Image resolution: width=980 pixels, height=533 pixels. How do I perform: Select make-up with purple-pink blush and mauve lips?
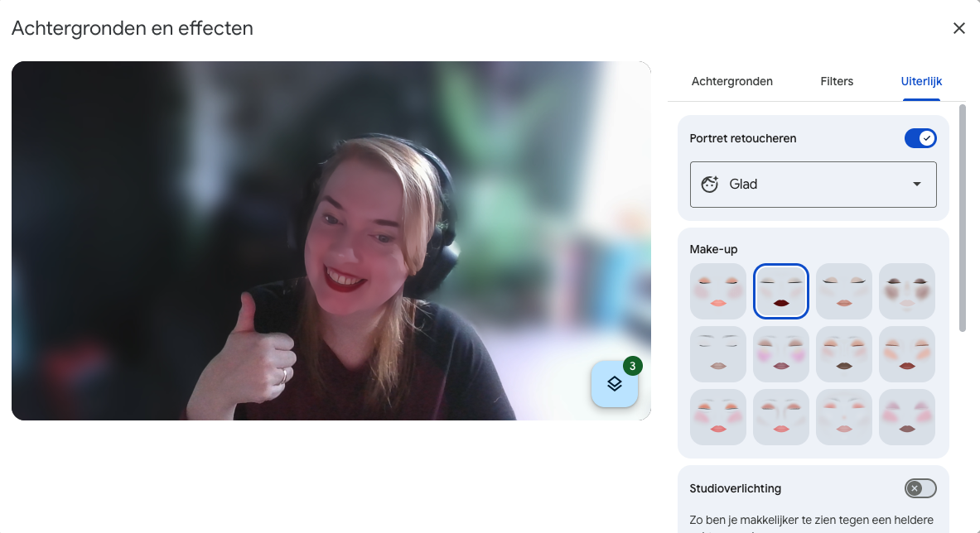(781, 354)
